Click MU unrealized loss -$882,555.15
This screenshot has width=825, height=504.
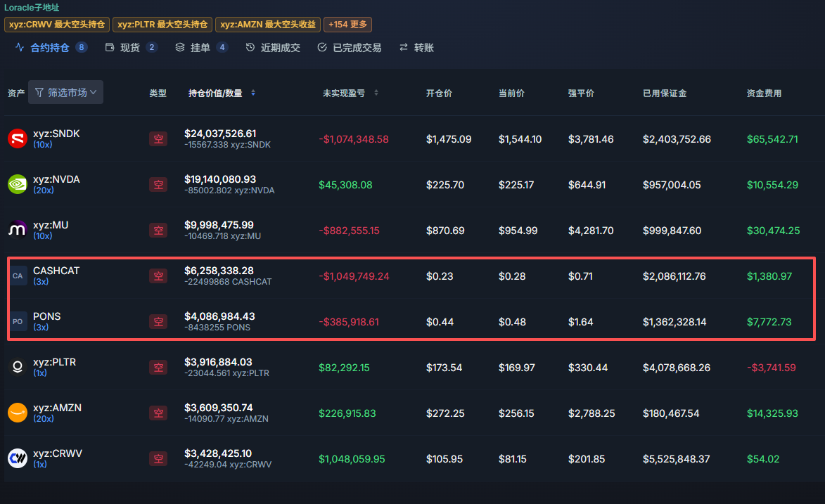pos(349,231)
